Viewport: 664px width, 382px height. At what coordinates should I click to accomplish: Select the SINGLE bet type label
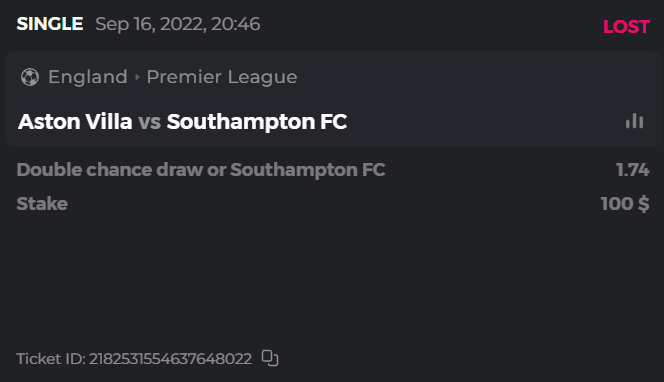coord(50,24)
